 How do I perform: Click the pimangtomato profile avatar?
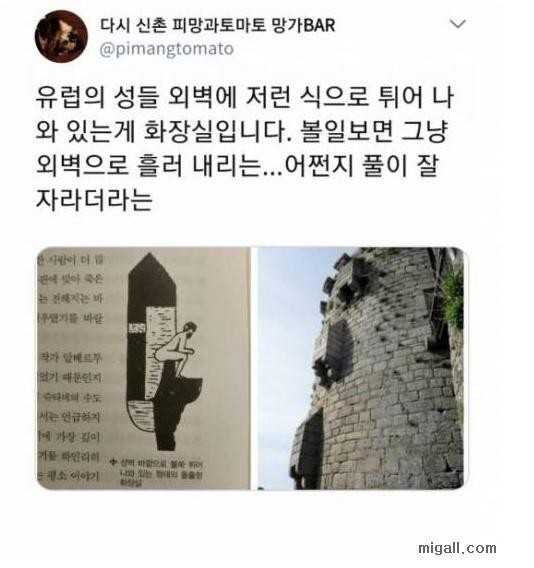point(61,36)
